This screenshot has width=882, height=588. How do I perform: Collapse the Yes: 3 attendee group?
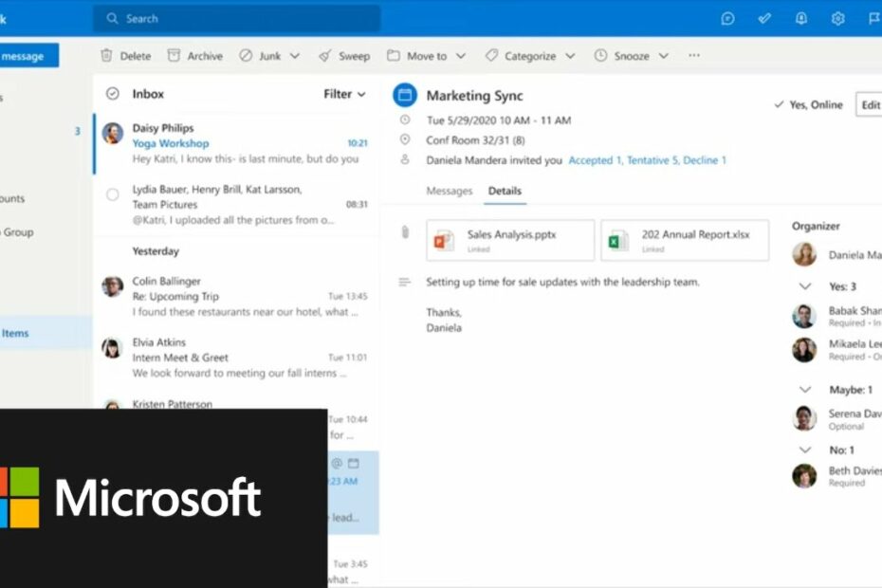805,286
